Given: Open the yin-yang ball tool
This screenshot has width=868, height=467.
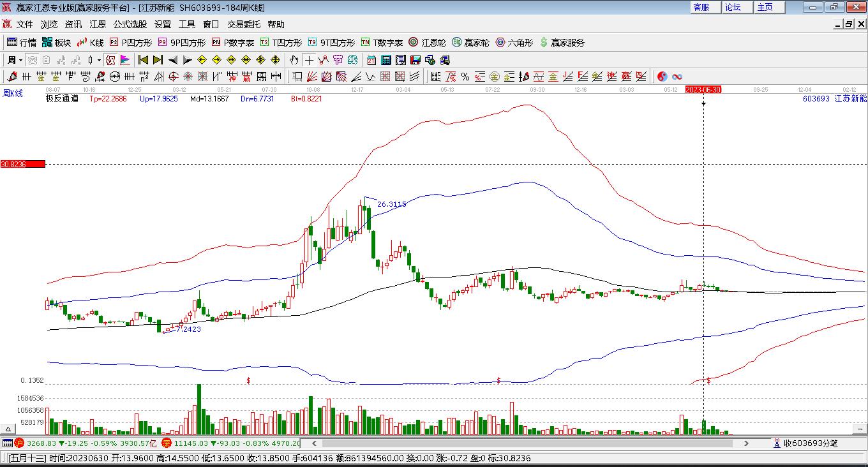Looking at the screenshot, I should [x=662, y=77].
